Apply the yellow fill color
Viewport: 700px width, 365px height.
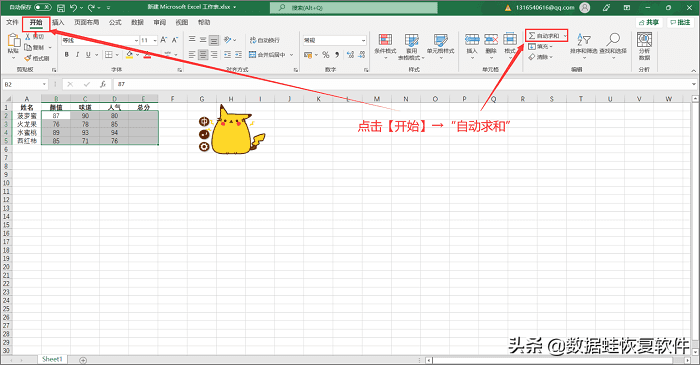click(x=129, y=54)
